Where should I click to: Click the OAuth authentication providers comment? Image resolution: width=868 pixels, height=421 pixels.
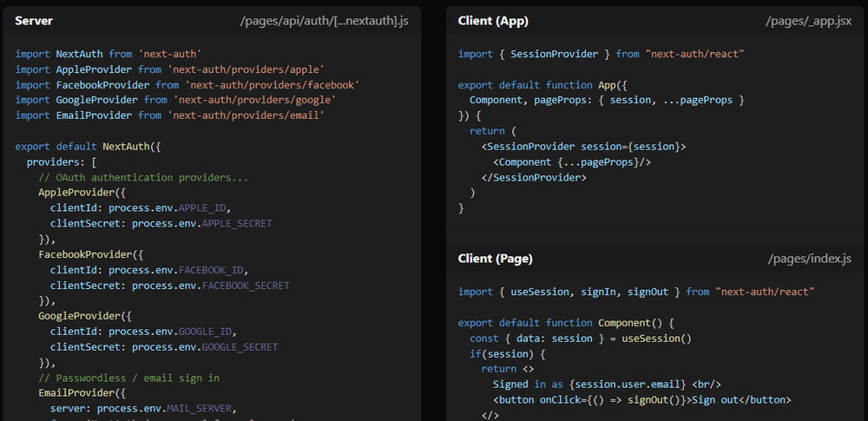143,178
